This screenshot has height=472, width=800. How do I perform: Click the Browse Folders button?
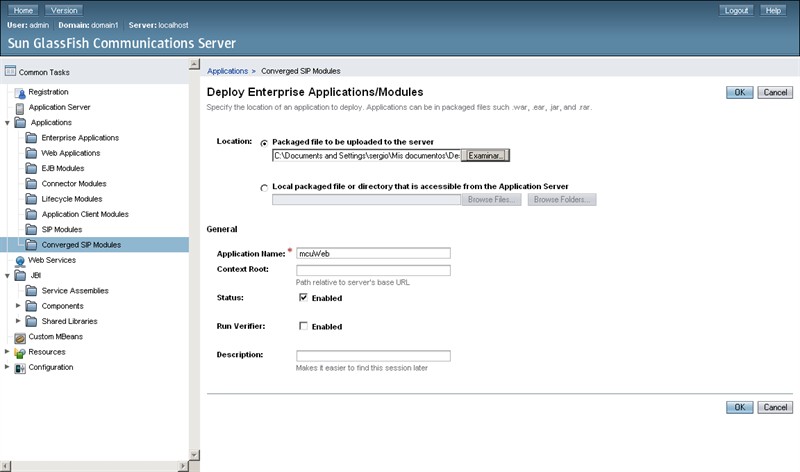[x=562, y=200]
